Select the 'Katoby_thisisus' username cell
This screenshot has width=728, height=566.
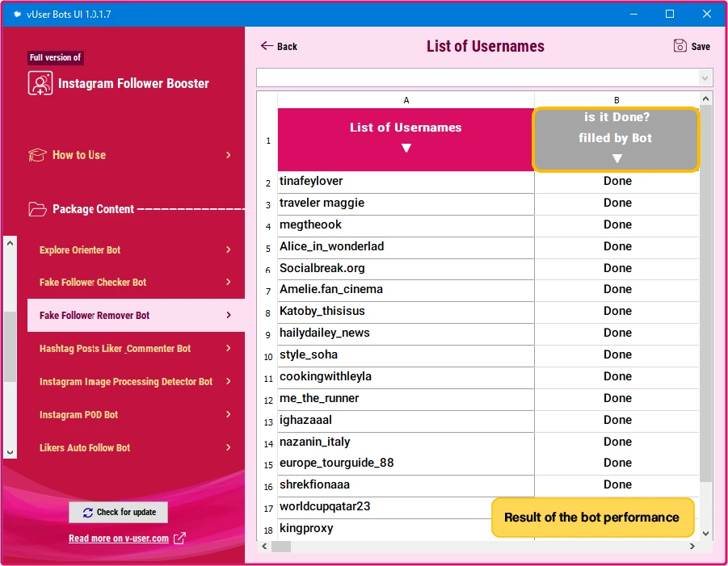[x=406, y=312]
